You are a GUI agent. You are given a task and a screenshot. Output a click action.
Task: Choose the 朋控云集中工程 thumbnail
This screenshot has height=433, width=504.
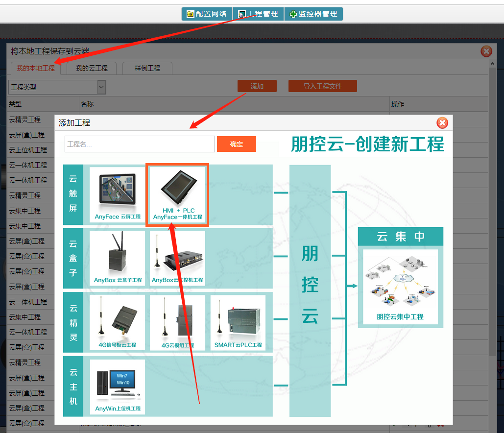pyautogui.click(x=400, y=287)
